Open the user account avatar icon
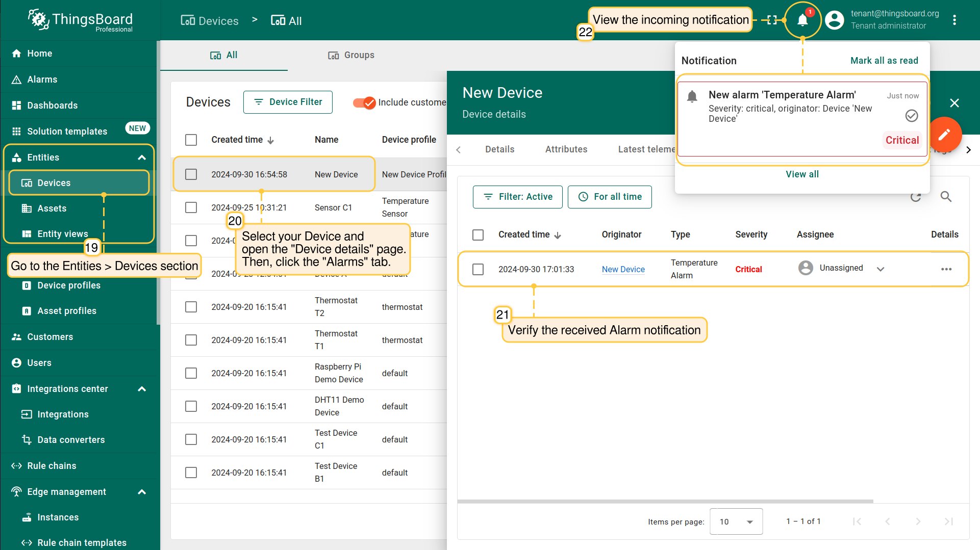Viewport: 980px width, 550px height. coord(835,20)
